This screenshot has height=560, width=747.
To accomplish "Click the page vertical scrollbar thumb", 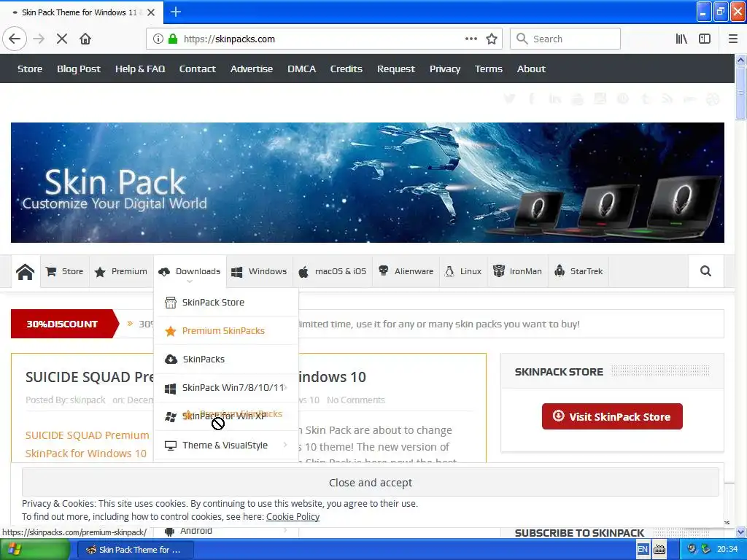I will 741,93.
